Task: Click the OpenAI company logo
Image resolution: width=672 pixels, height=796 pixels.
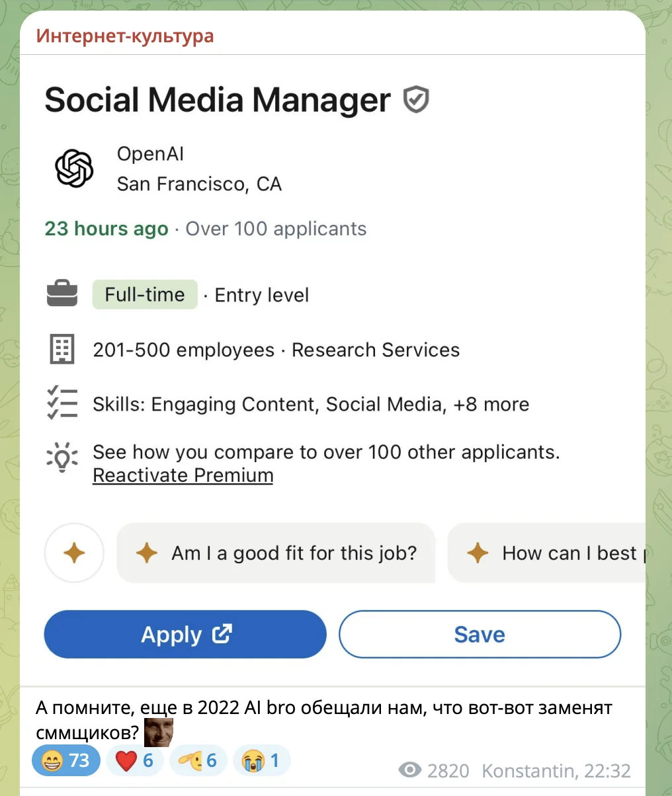Action: pos(74,169)
